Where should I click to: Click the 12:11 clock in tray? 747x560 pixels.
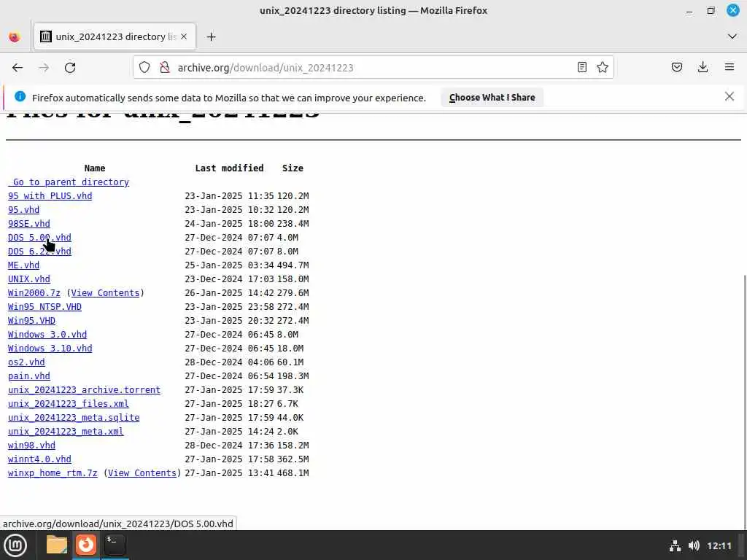pyautogui.click(x=719, y=545)
